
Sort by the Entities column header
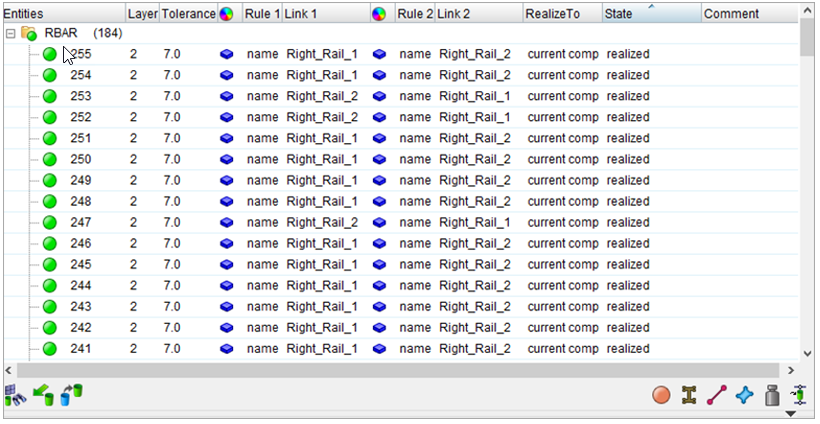click(x=64, y=14)
